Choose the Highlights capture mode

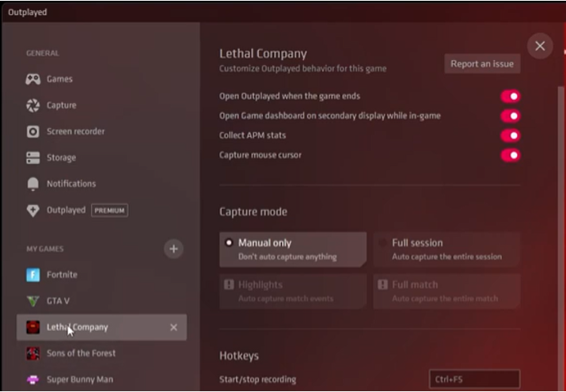[293, 291]
